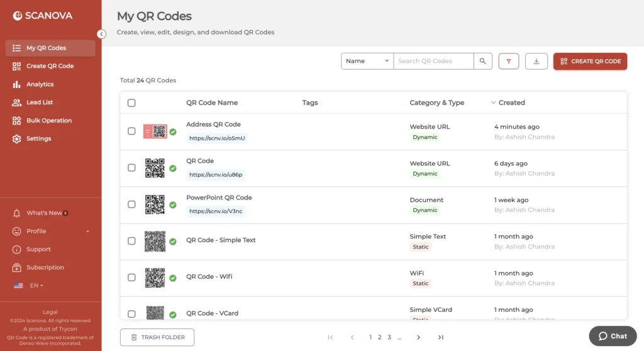Toggle the select-all header checkbox

pyautogui.click(x=131, y=103)
